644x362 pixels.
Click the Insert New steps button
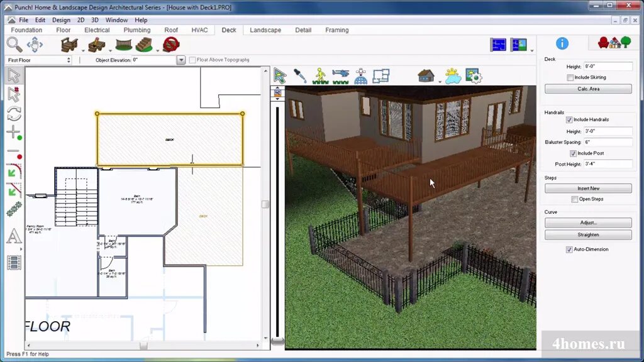click(x=588, y=189)
